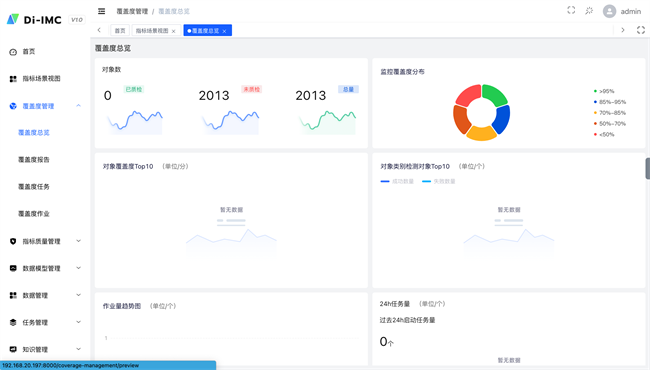Click 覆盖度管理 breadcrumb link

(132, 11)
